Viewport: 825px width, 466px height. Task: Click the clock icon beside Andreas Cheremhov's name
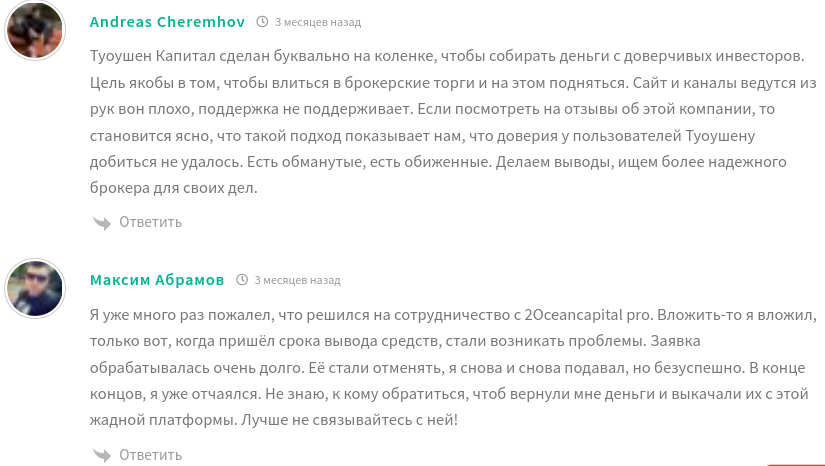pos(262,22)
